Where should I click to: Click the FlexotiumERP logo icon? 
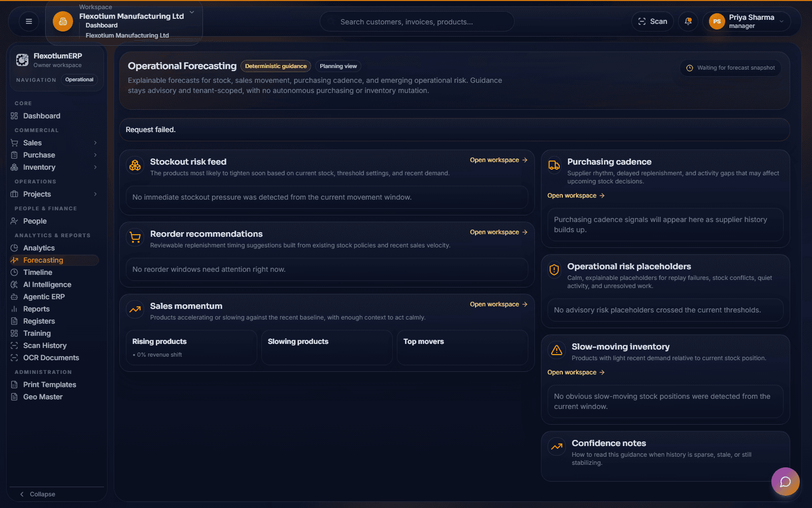pos(22,60)
